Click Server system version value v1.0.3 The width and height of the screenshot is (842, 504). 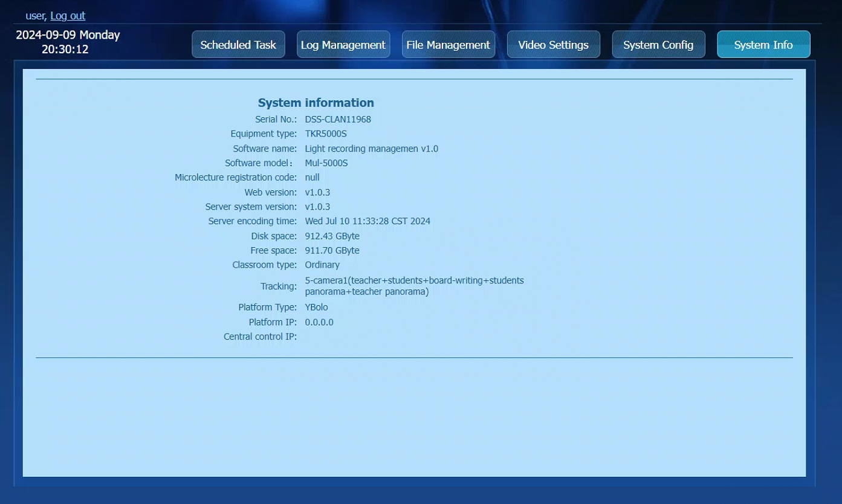317,207
